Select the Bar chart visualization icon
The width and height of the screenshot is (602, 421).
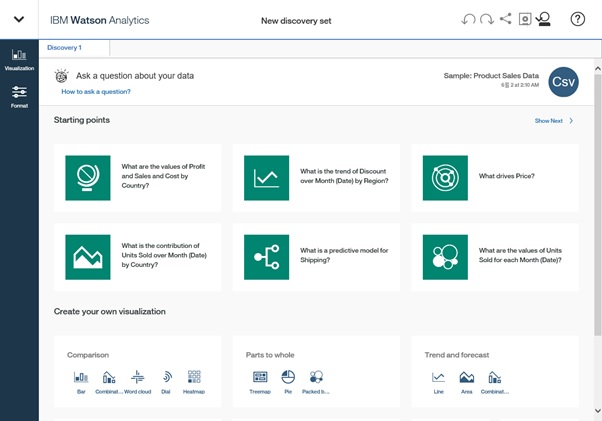coord(81,377)
